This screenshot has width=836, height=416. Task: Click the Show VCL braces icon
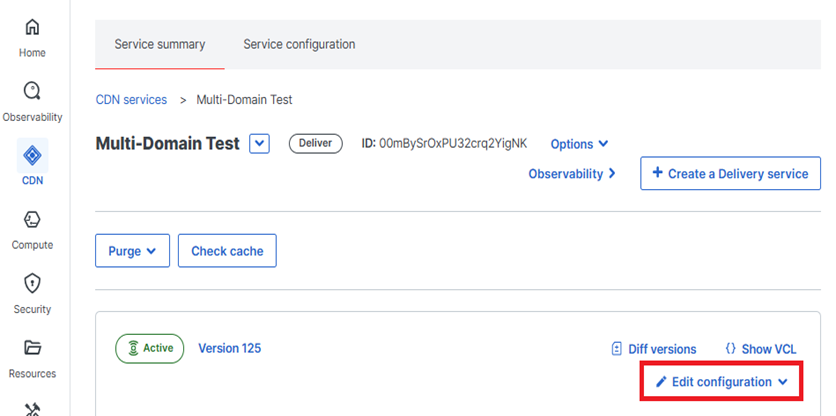click(731, 349)
